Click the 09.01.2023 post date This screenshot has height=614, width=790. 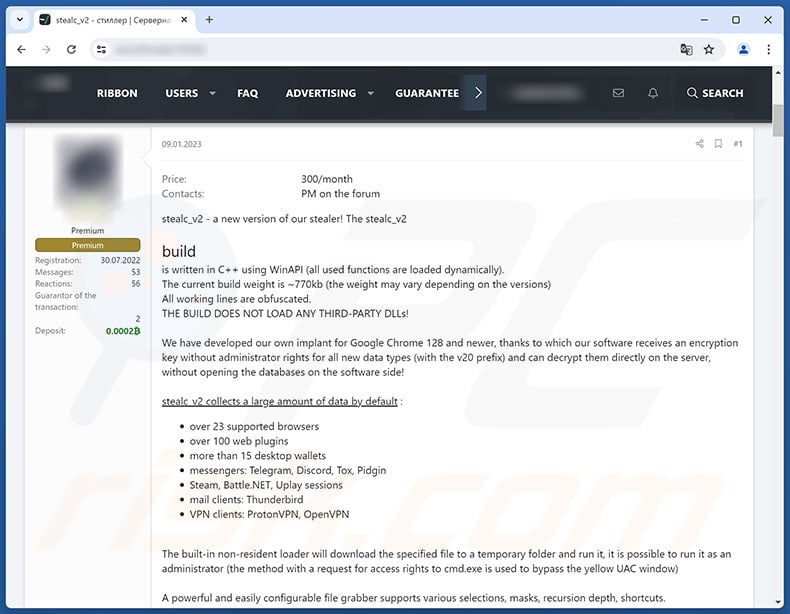click(x=181, y=144)
